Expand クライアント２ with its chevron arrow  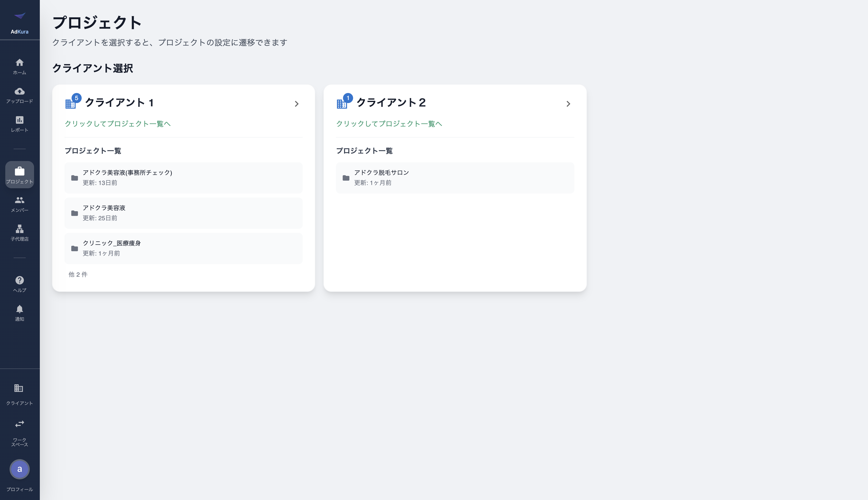[x=568, y=104]
